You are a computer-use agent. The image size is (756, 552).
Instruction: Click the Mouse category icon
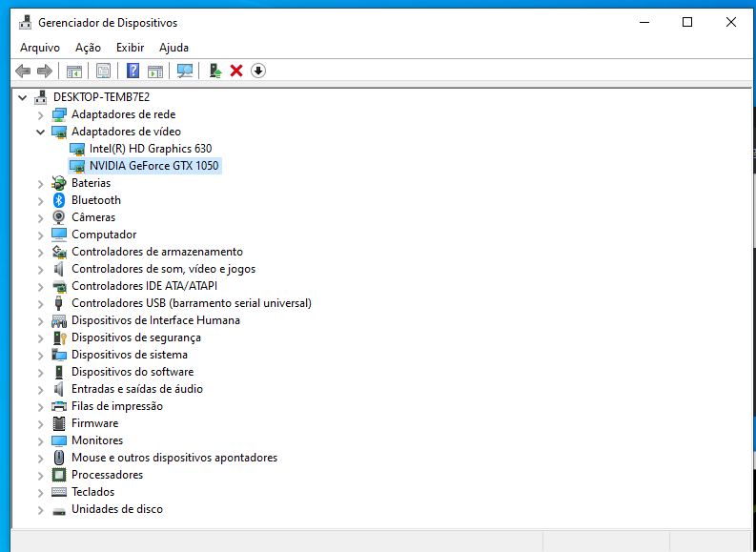point(59,458)
